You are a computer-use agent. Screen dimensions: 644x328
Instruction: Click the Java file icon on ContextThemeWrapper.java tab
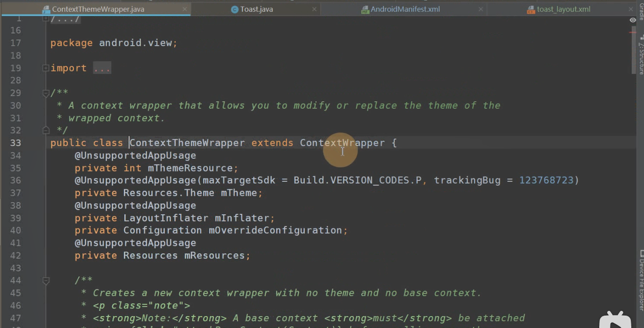tap(46, 9)
